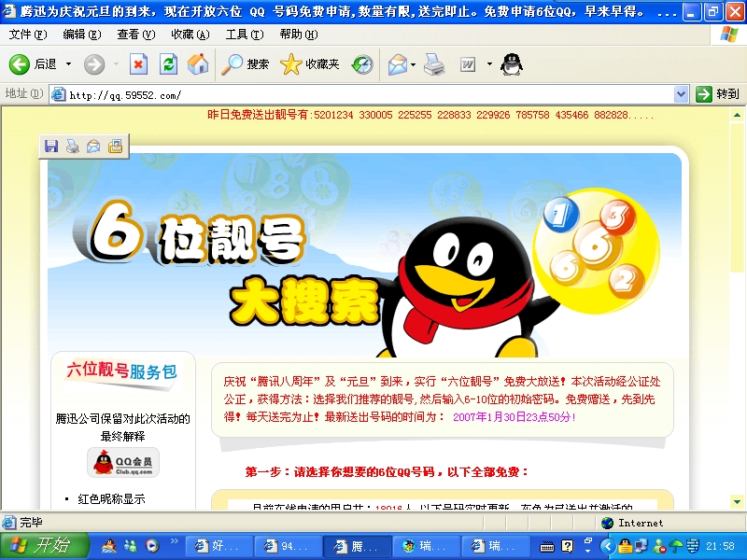Click the Internet zone status bar indicator
Image resolution: width=747 pixels, height=560 pixels.
pyautogui.click(x=632, y=523)
